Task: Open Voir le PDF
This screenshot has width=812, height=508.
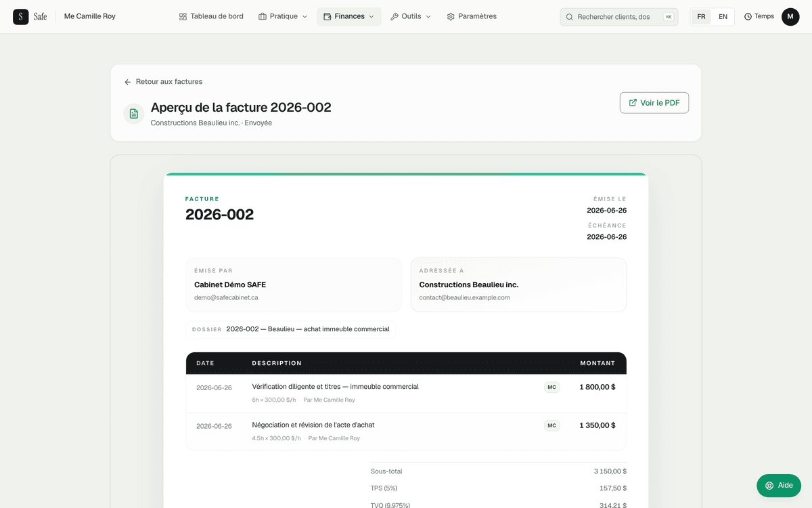Action: click(x=654, y=103)
